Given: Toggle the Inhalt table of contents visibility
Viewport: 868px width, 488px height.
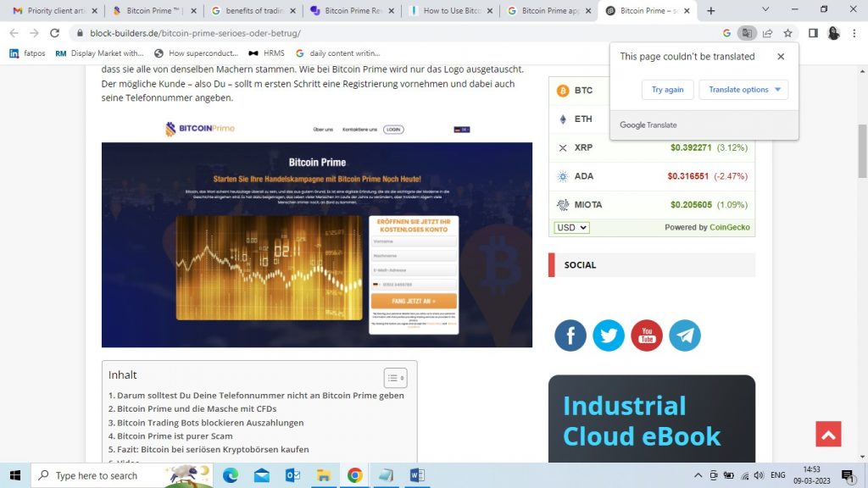Looking at the screenshot, I should (x=395, y=377).
